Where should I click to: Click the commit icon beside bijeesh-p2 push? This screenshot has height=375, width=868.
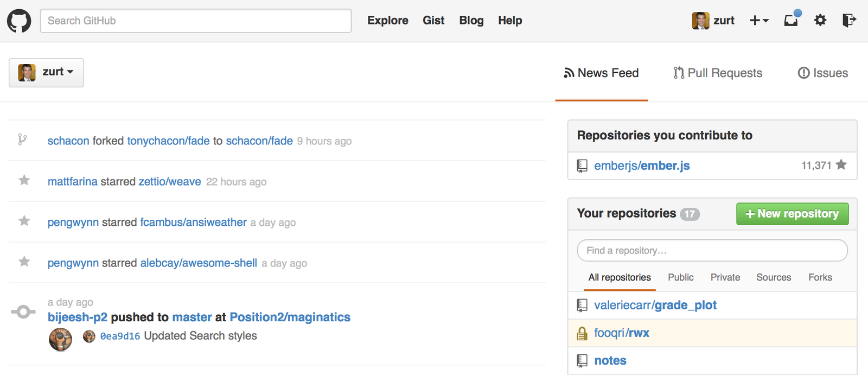pyautogui.click(x=23, y=312)
